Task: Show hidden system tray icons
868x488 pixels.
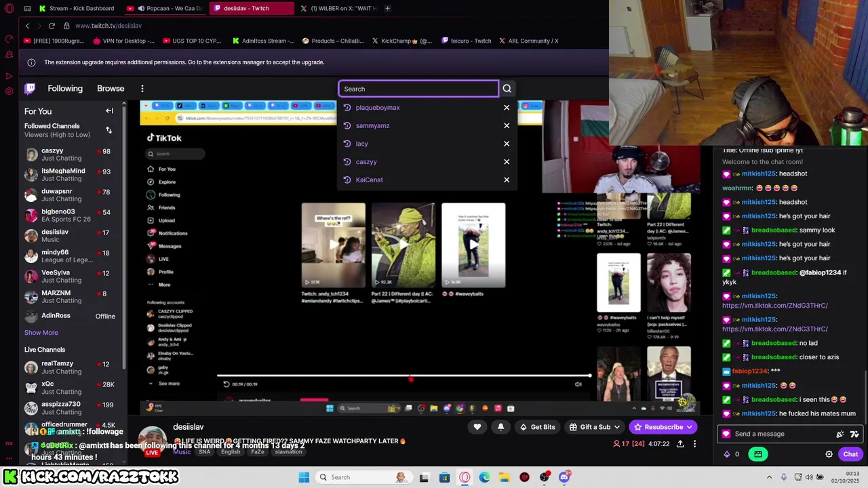Action: 769,477
